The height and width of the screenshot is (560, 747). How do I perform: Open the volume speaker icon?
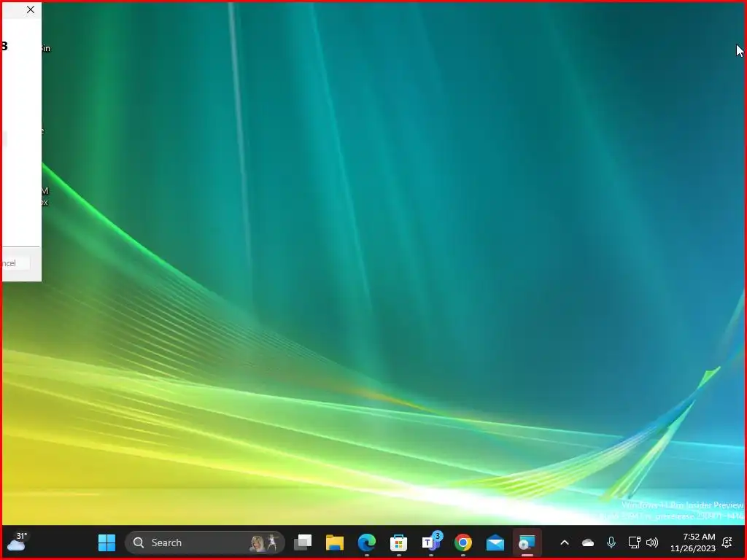pos(652,542)
